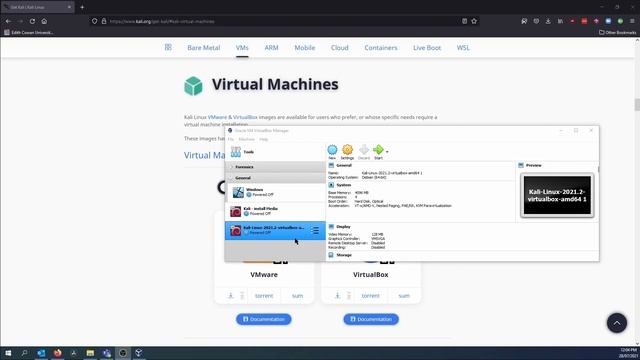The width and height of the screenshot is (640, 360).
Task: Expand the Forensics group in VirtualBox
Action: point(275,167)
